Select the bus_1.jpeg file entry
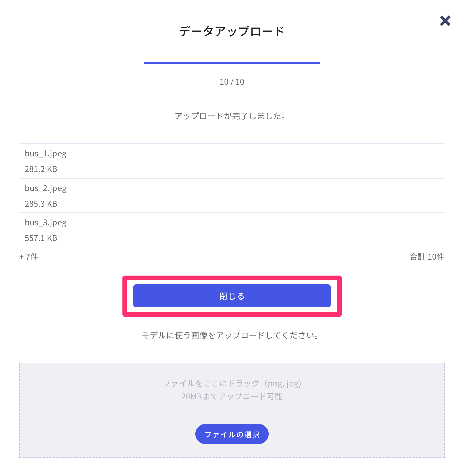Screen dimensions: 462x476 (45, 154)
